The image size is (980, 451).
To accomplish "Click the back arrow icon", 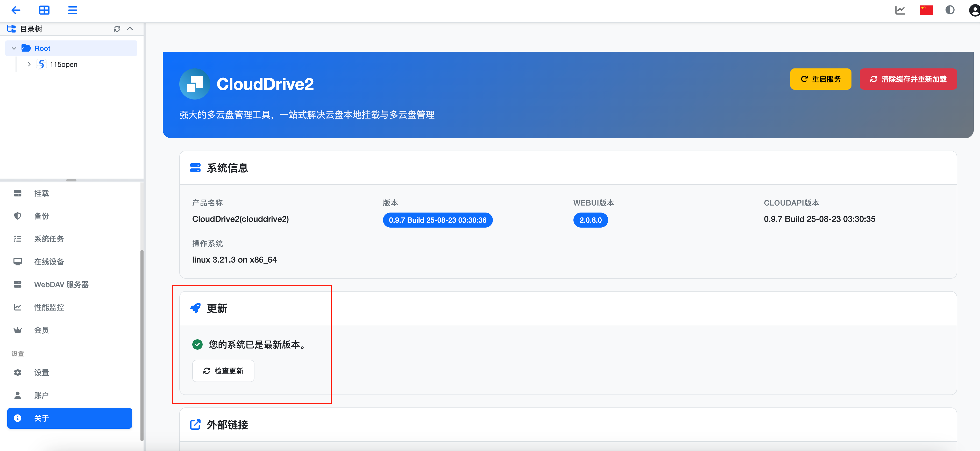I will [x=16, y=10].
